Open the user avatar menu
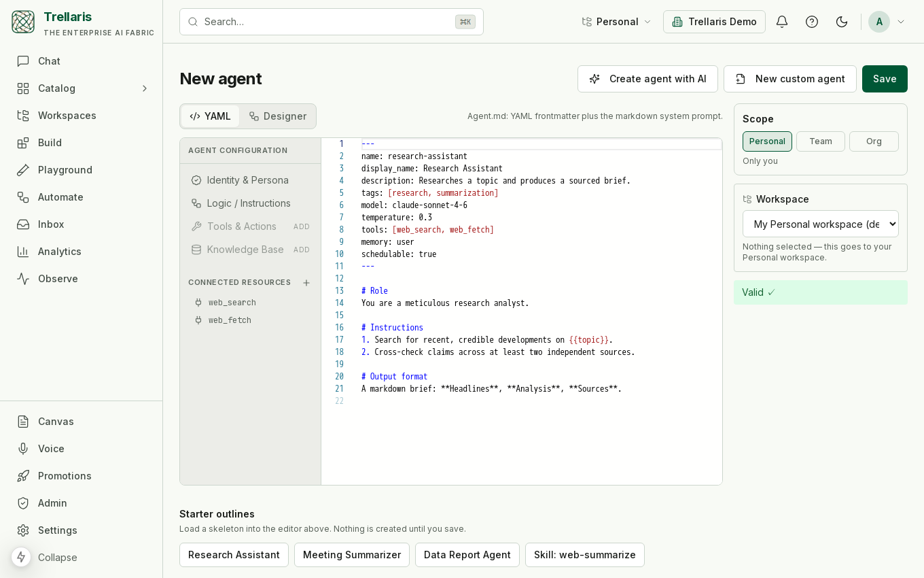Viewport: 924px width, 578px height. 887,22
